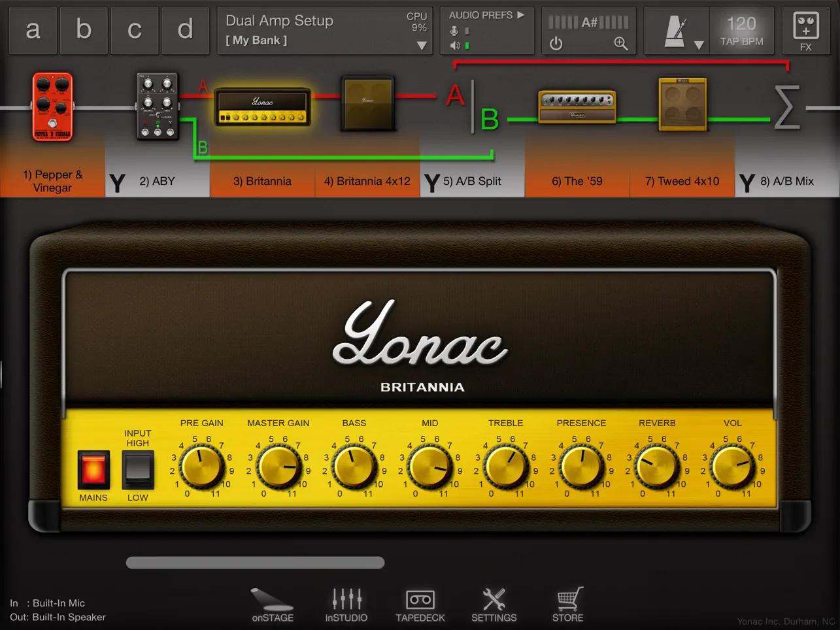Tap the 120 TAP BPM button
Viewport: 840px width, 630px height.
click(x=741, y=31)
